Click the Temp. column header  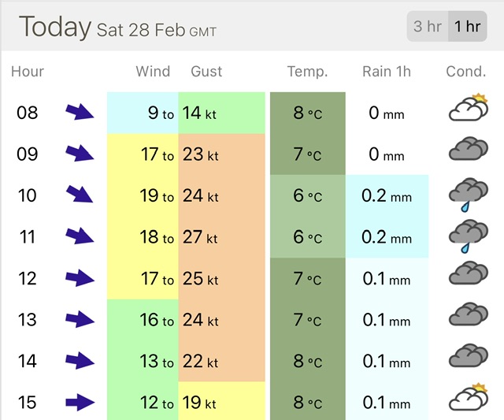coord(307,72)
